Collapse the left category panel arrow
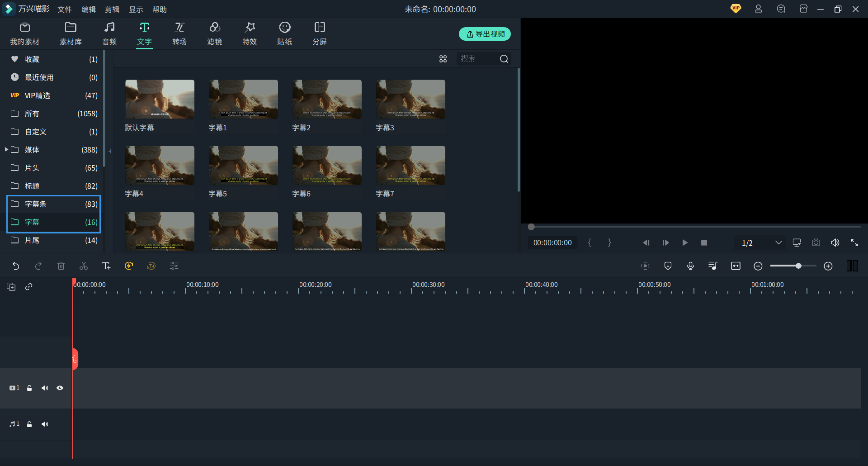This screenshot has width=868, height=466. tap(109, 151)
